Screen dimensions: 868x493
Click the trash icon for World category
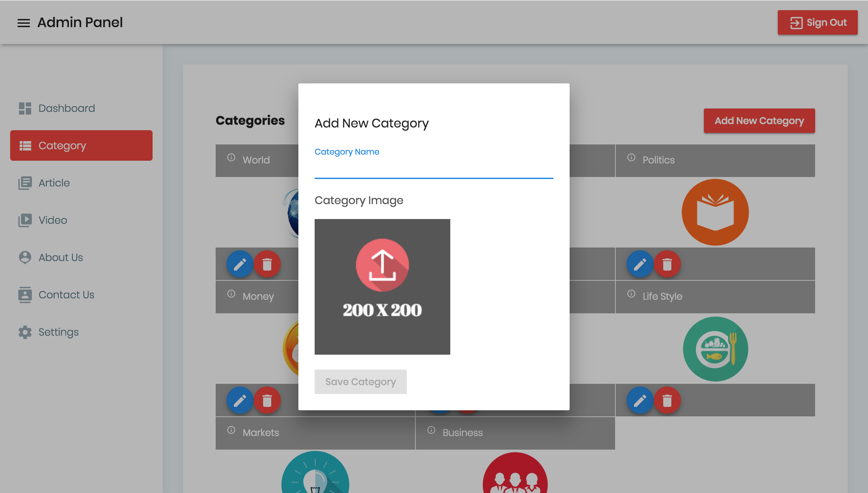pyautogui.click(x=267, y=264)
